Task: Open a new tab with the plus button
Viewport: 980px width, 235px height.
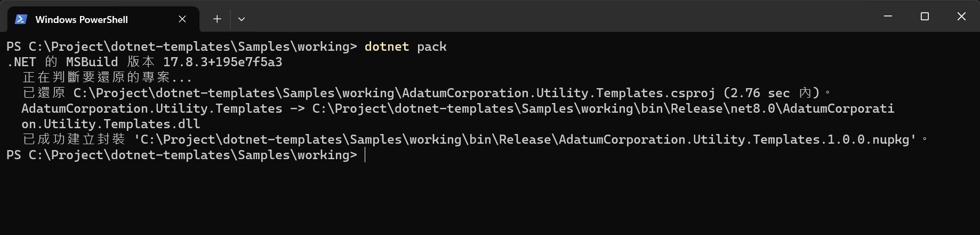Action: tap(217, 19)
